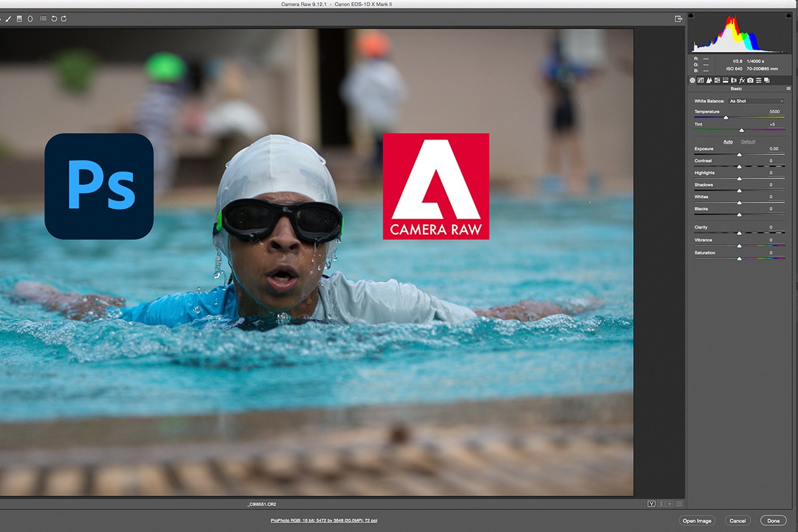
Task: Select the Adjustment Brush tool
Action: pos(9,19)
